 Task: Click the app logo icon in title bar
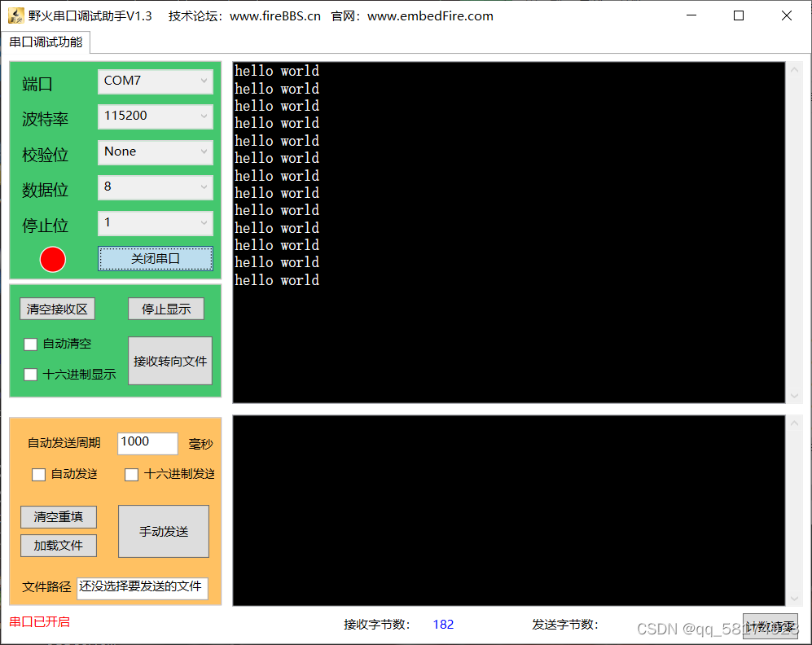[16, 15]
